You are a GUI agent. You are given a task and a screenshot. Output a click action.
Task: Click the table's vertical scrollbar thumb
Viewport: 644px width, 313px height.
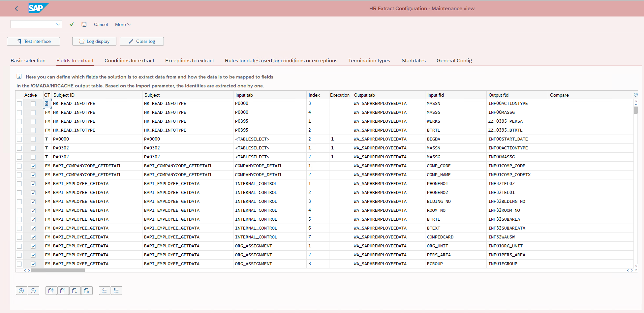point(636,110)
